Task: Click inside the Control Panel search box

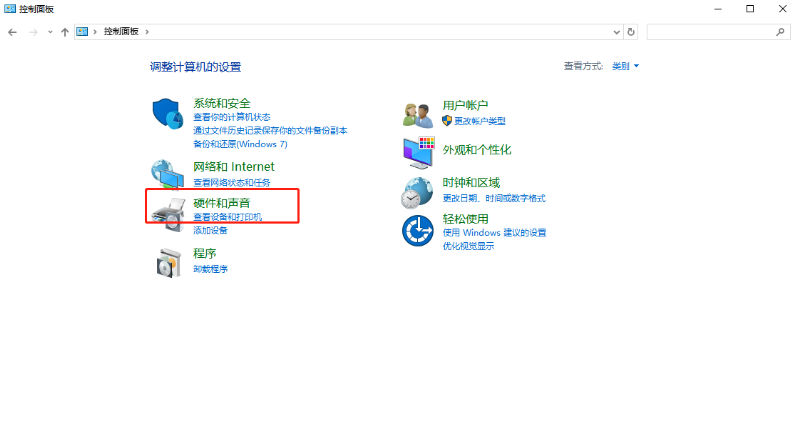Action: click(712, 32)
